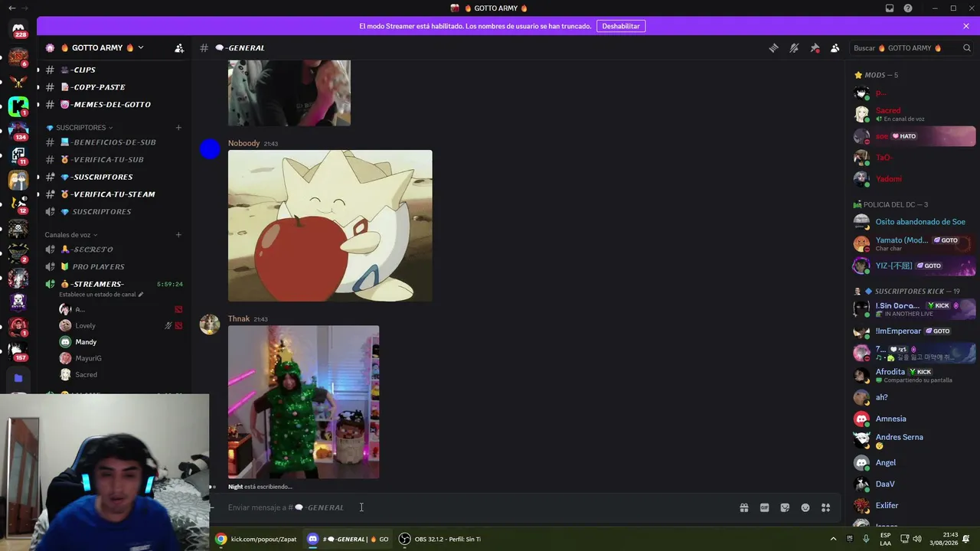This screenshot has height=551, width=980.
Task: Click the username Noboody
Action: (x=243, y=144)
